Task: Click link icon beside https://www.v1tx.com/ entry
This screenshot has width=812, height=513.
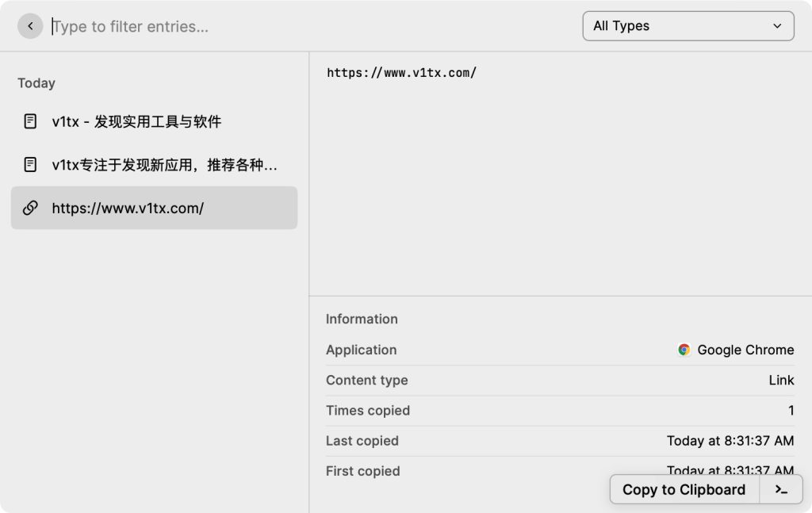Action: [x=30, y=208]
